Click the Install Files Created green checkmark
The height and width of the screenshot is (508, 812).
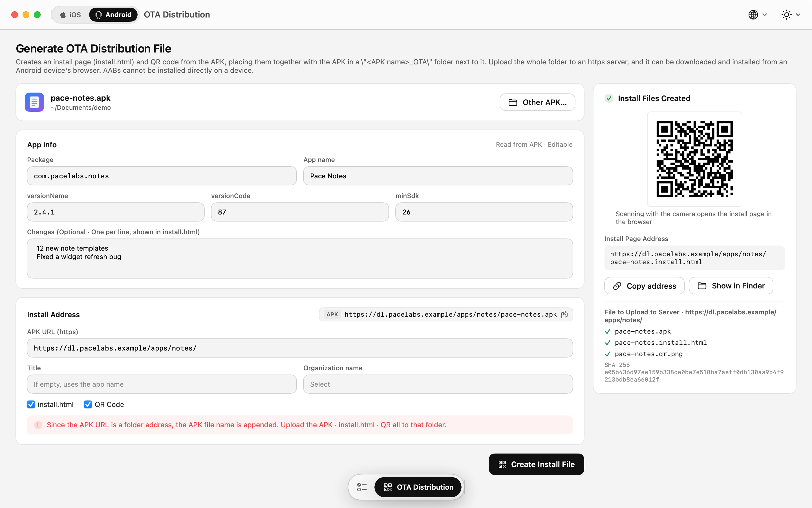pos(609,98)
